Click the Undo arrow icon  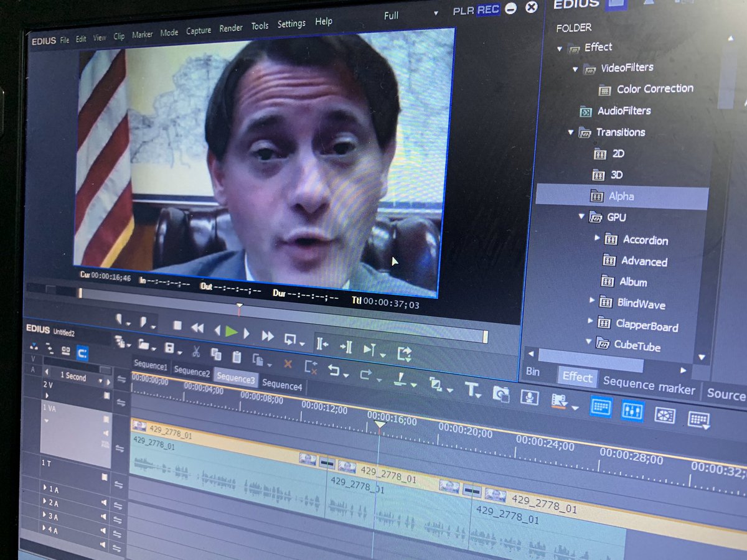tap(333, 370)
